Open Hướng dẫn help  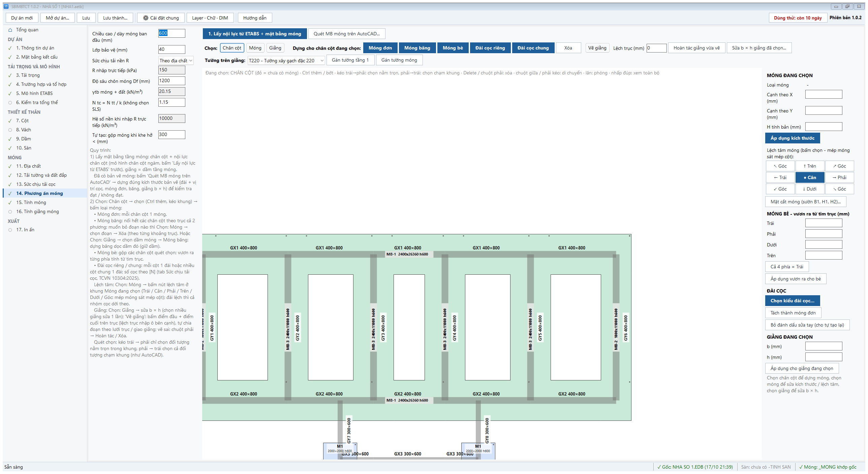coord(255,18)
